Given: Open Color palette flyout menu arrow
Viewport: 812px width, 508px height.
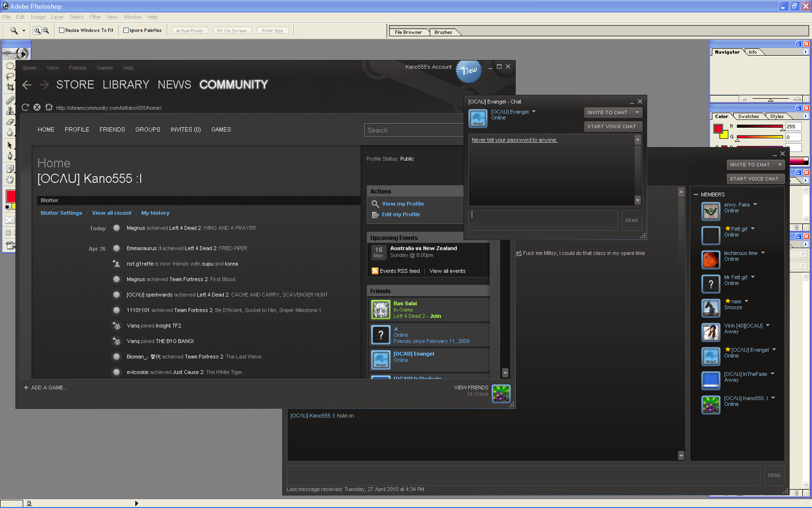Looking at the screenshot, I should pyautogui.click(x=805, y=116).
